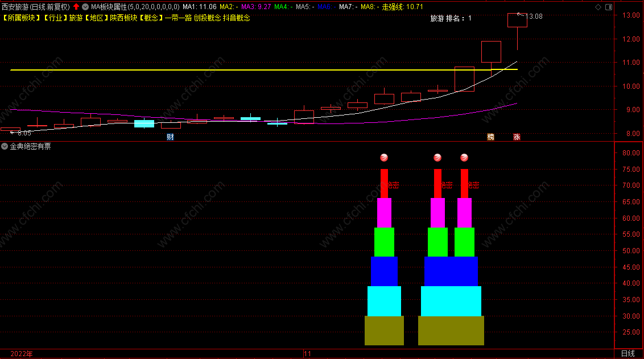Click the 日线 period button at bottom right
Viewport: 644px width, 359px height.
click(x=628, y=354)
